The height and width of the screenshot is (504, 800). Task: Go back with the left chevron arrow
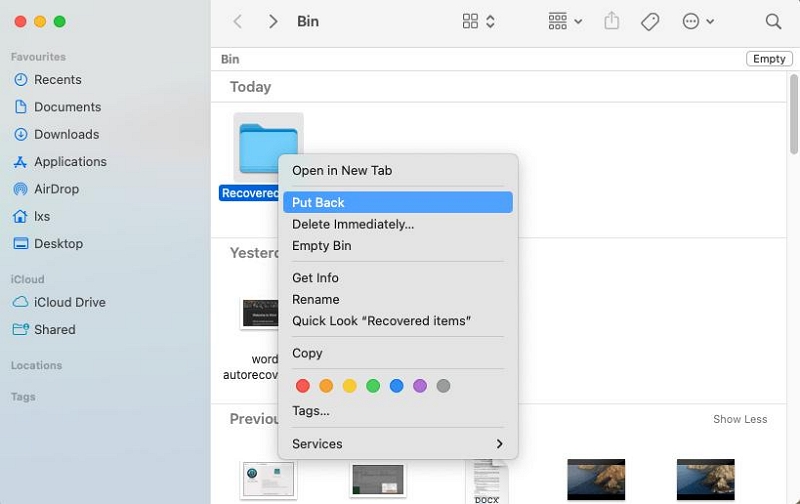(237, 21)
